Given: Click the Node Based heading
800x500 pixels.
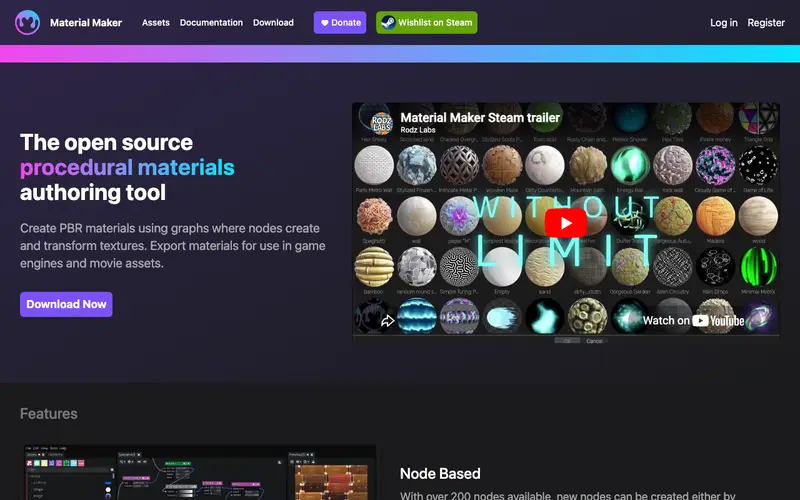Looking at the screenshot, I should (x=440, y=473).
